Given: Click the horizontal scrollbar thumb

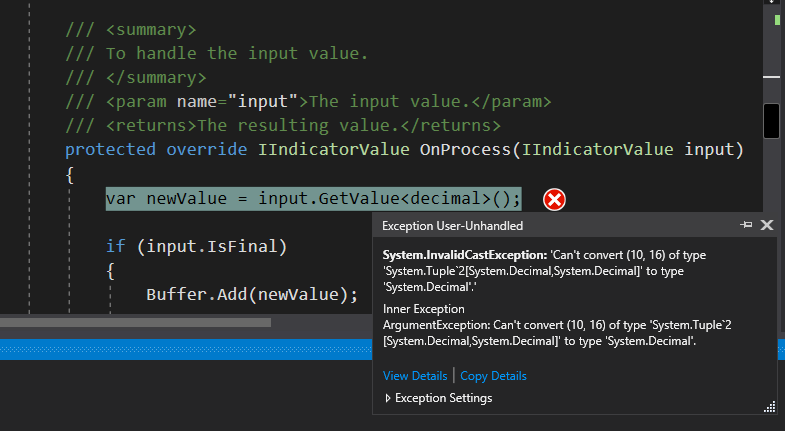Looking at the screenshot, I should coord(136,322).
